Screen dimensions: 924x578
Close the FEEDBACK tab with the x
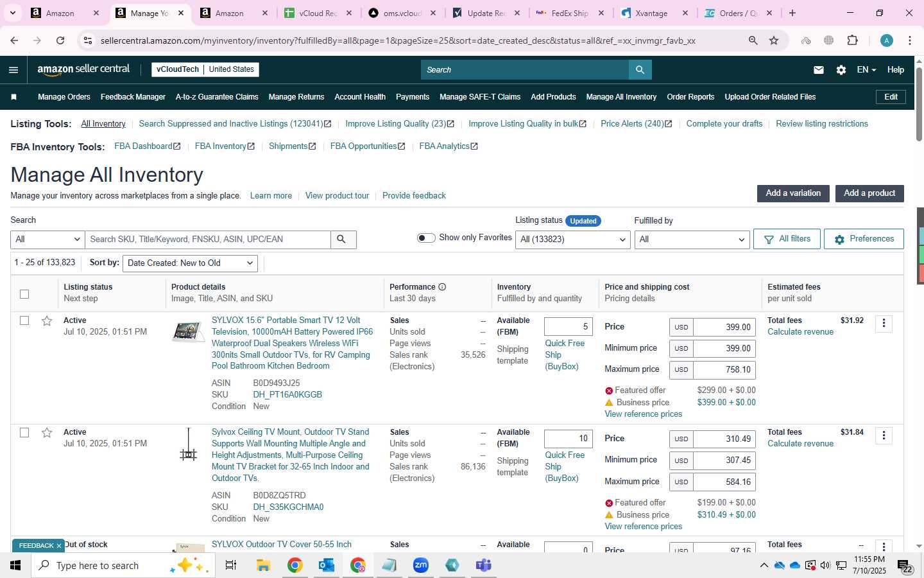pos(58,546)
